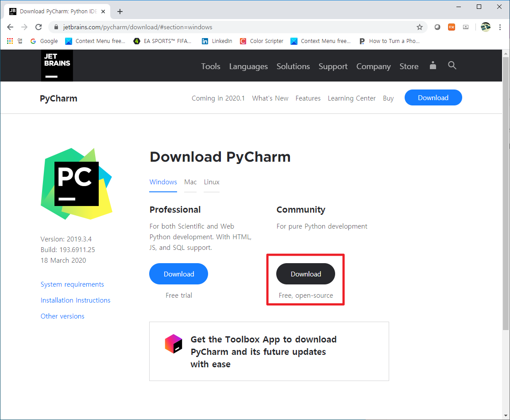Screen dimensions: 510x420
Task: Click the account person icon
Action: (x=433, y=65)
